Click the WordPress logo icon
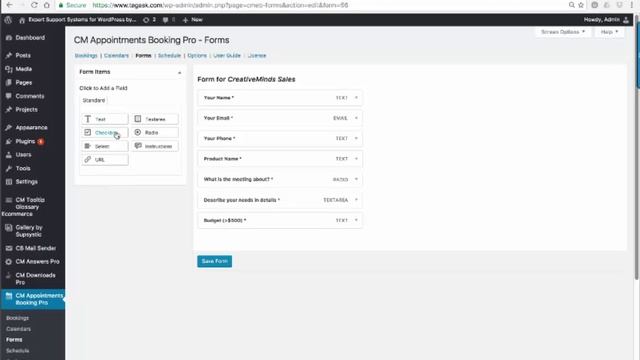The image size is (640, 360). [x=8, y=20]
